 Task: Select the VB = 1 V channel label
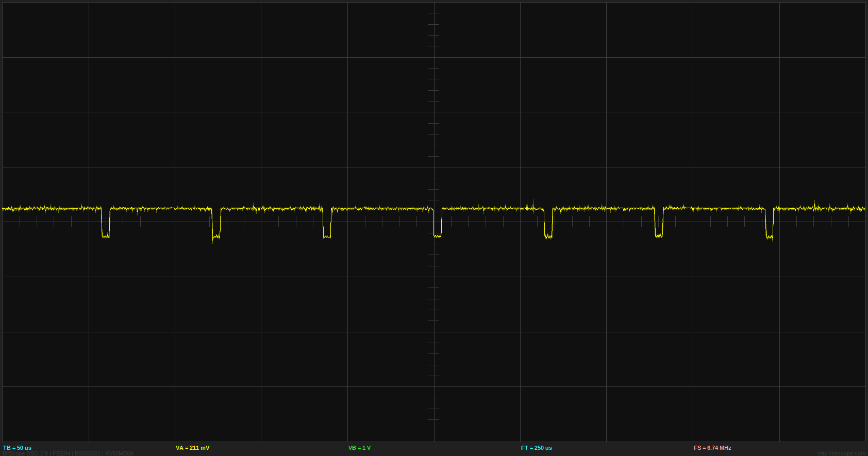[x=359, y=448]
